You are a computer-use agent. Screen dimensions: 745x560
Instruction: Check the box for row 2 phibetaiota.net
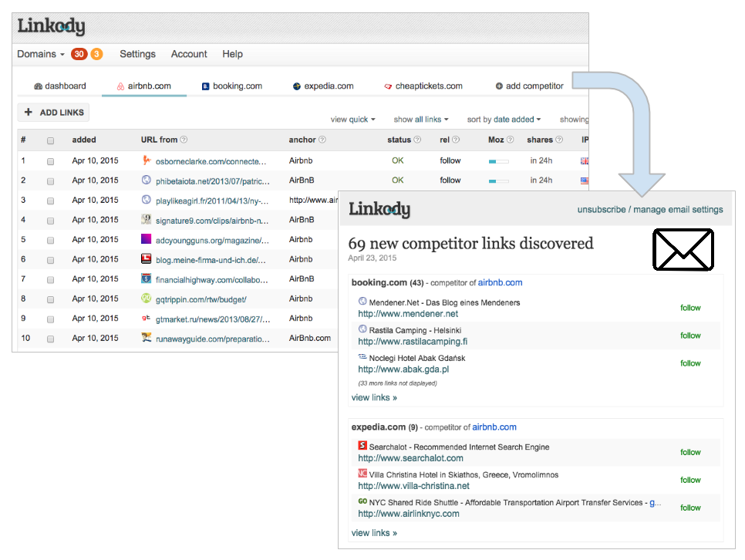[50, 181]
